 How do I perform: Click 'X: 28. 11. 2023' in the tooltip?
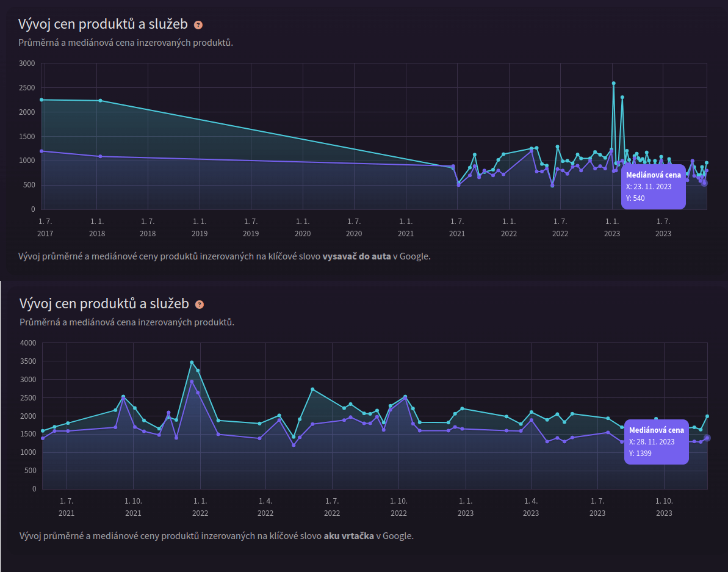click(x=652, y=441)
